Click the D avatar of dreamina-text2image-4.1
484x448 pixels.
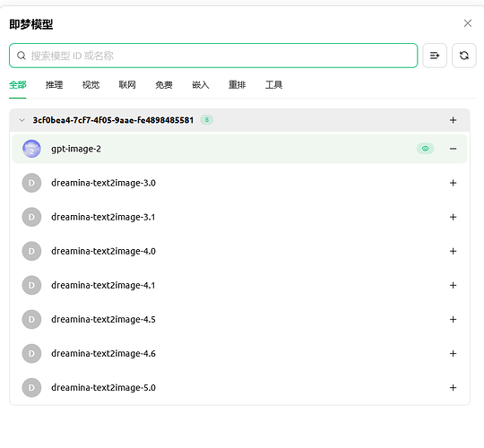pyautogui.click(x=31, y=285)
